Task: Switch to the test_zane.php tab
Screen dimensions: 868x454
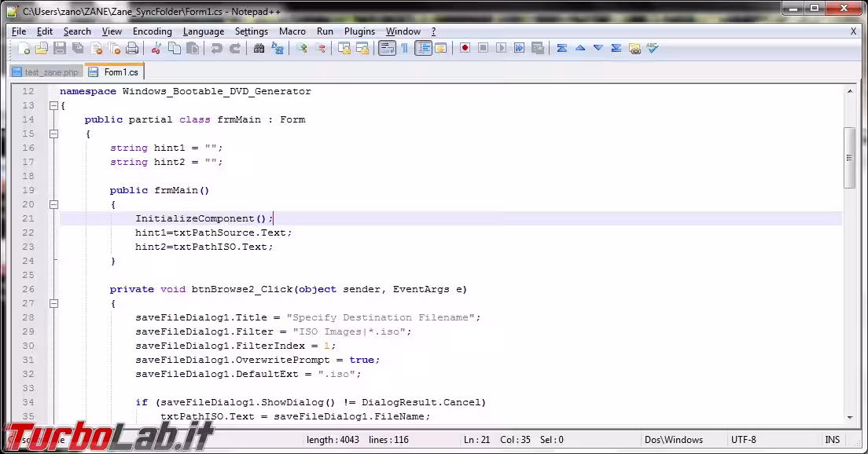Action: click(46, 72)
